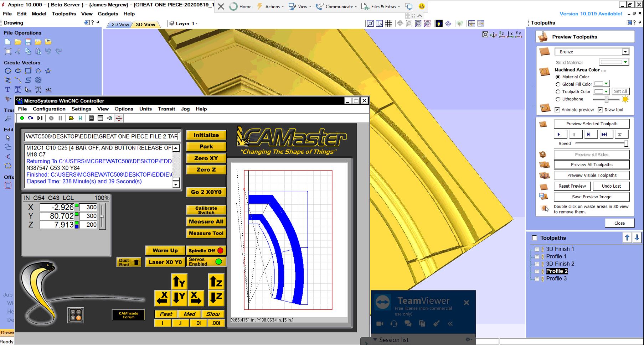Create a new file in Aspire
Image resolution: width=644 pixels, height=345 pixels.
pyautogui.click(x=7, y=42)
